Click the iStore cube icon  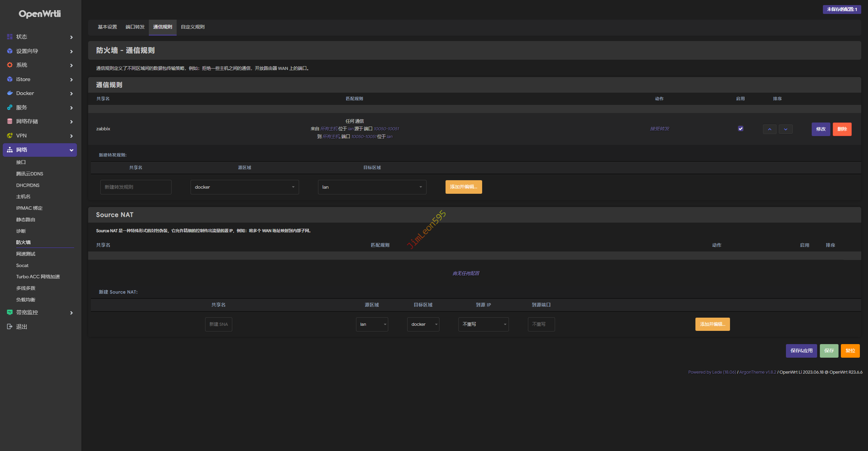tap(10, 79)
